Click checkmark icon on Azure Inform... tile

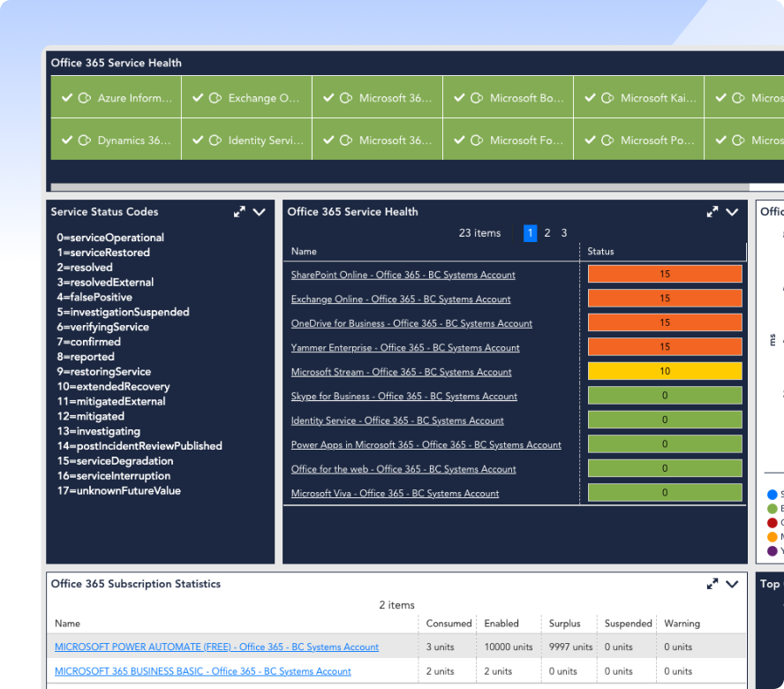coord(67,97)
